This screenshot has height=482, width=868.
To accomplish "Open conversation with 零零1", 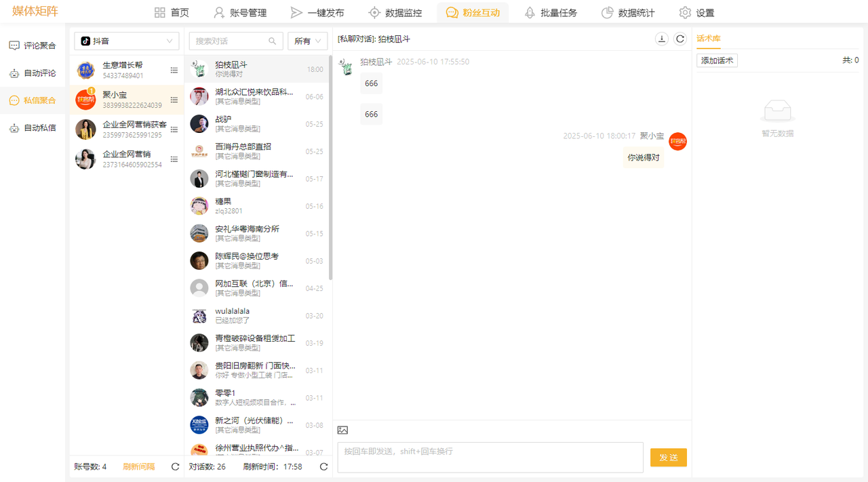I will (x=258, y=397).
